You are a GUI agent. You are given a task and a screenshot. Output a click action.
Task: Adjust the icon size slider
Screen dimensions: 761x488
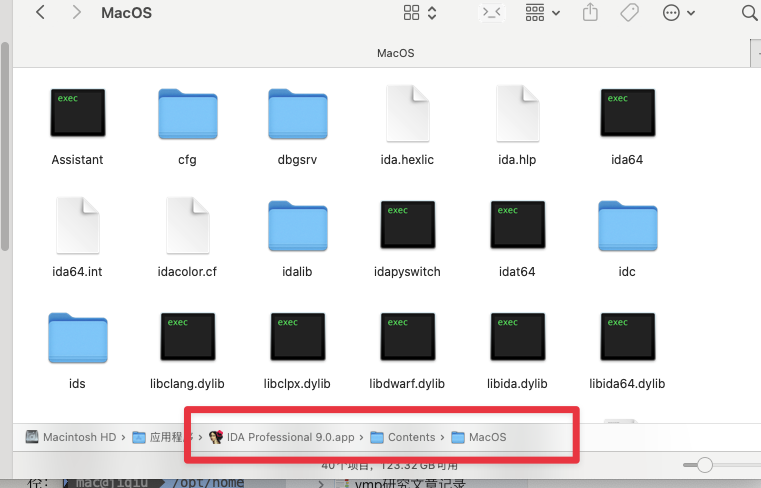[704, 465]
